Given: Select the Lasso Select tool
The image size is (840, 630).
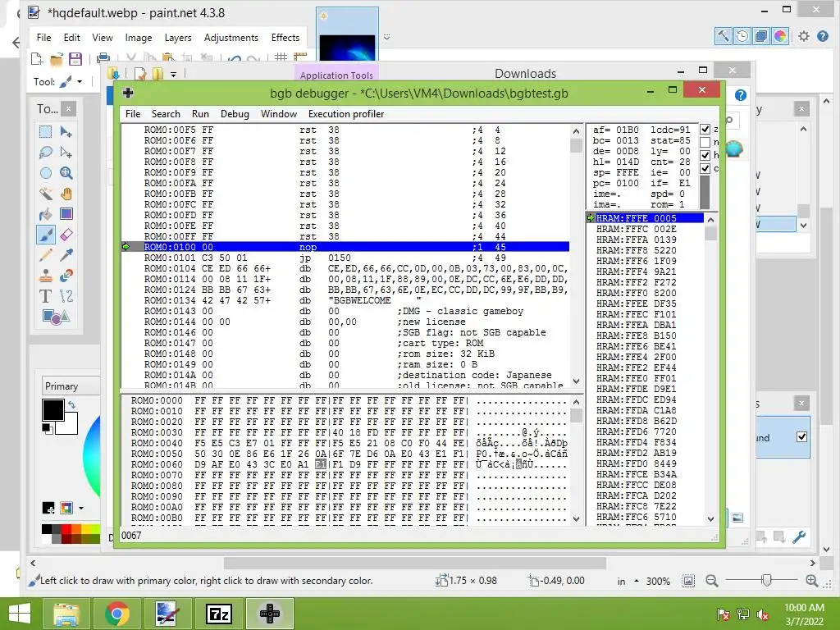Looking at the screenshot, I should [46, 152].
